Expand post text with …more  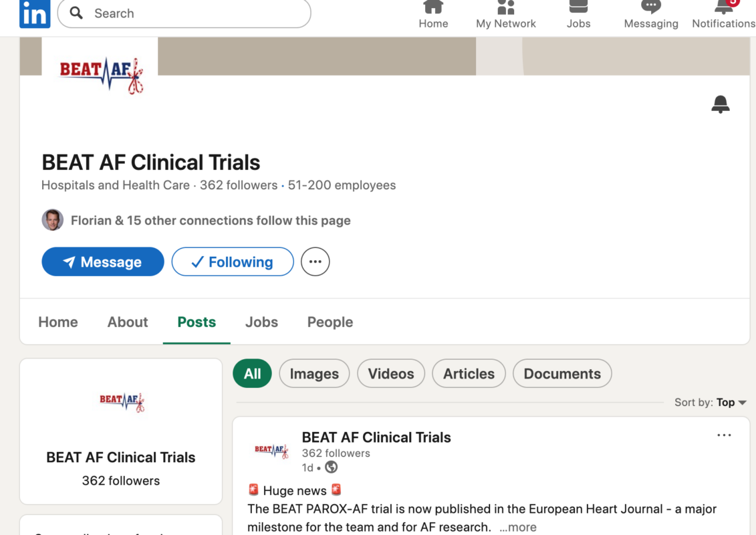pos(517,527)
